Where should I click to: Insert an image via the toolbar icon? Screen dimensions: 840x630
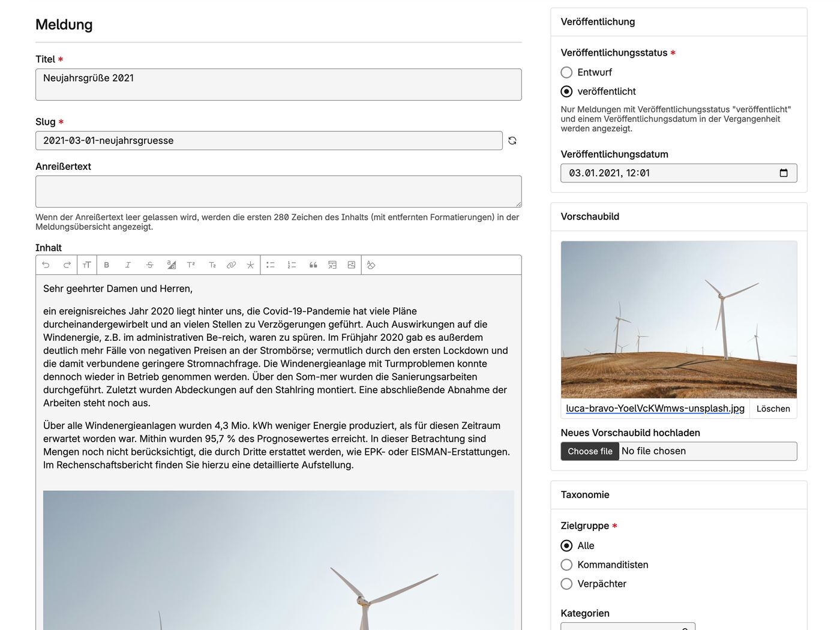click(352, 265)
